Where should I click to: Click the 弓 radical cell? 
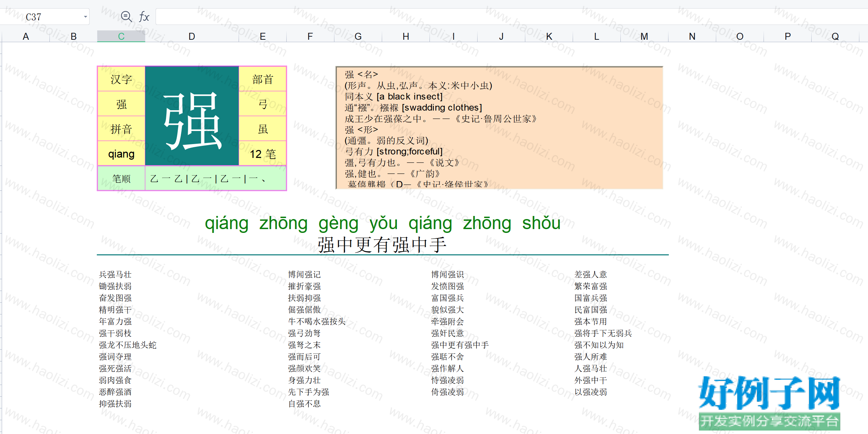[263, 104]
